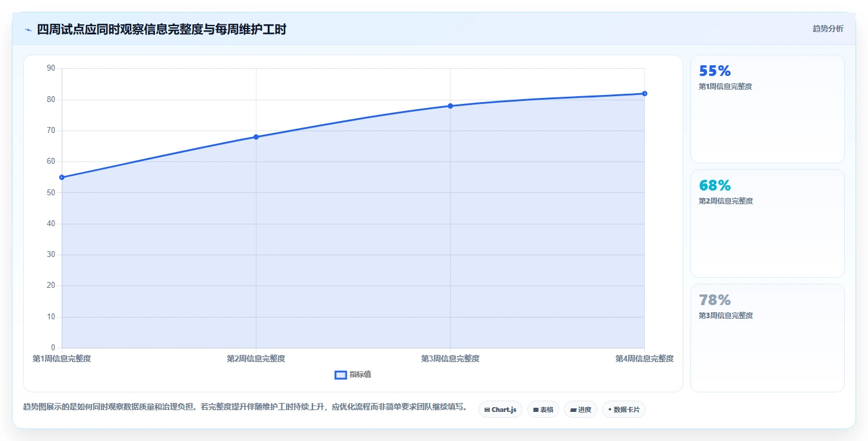Image resolution: width=868 pixels, height=441 pixels.
Task: Click the week 1 data point at 55
Action: 62,177
